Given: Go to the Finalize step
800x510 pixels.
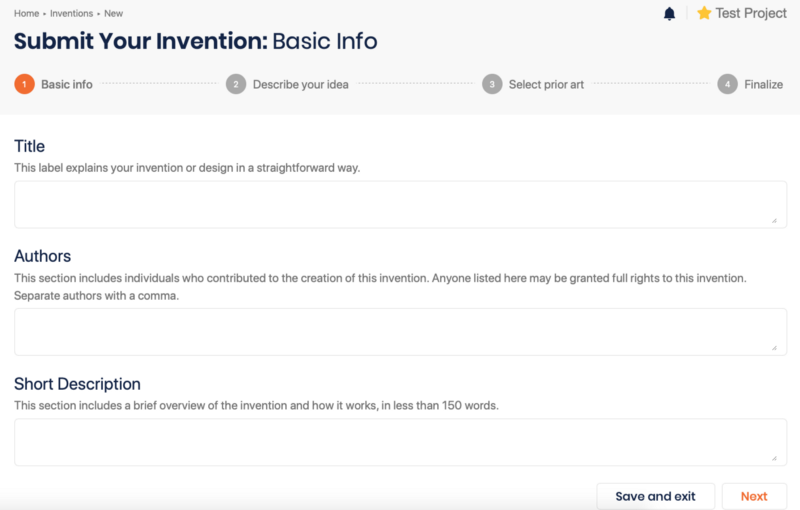Looking at the screenshot, I should click(763, 84).
